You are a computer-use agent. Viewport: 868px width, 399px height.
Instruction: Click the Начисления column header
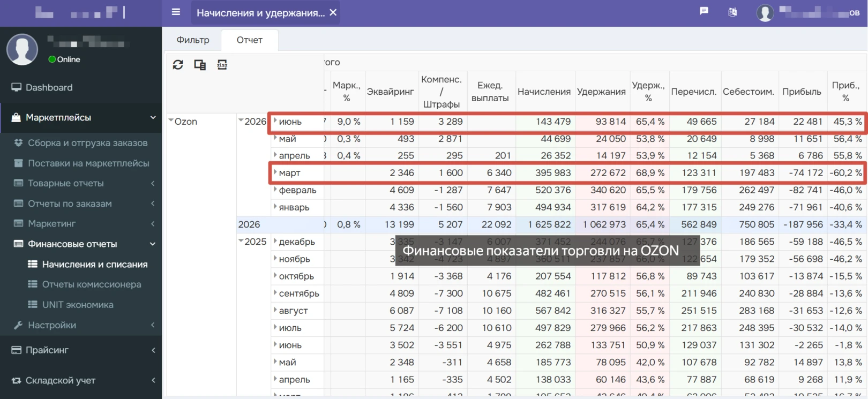click(x=544, y=92)
